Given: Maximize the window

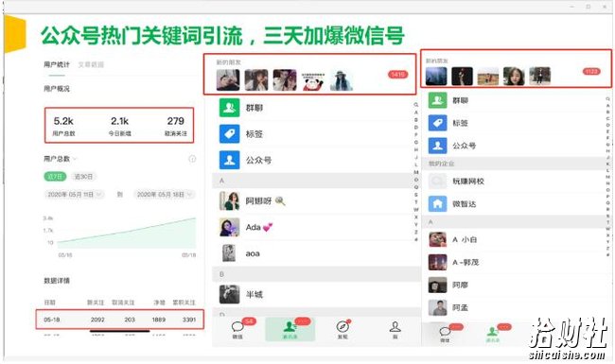Looking at the screenshot, I should [x=589, y=7].
